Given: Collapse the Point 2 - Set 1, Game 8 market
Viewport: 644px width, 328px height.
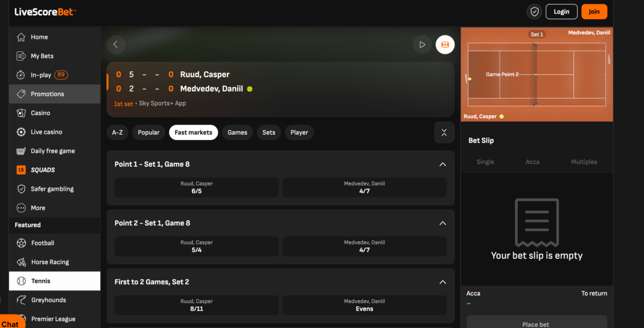Looking at the screenshot, I should 443,223.
